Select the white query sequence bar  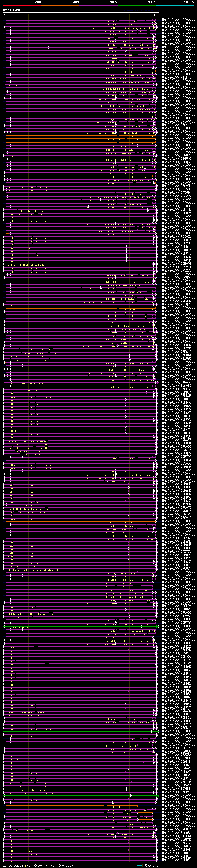81,13
